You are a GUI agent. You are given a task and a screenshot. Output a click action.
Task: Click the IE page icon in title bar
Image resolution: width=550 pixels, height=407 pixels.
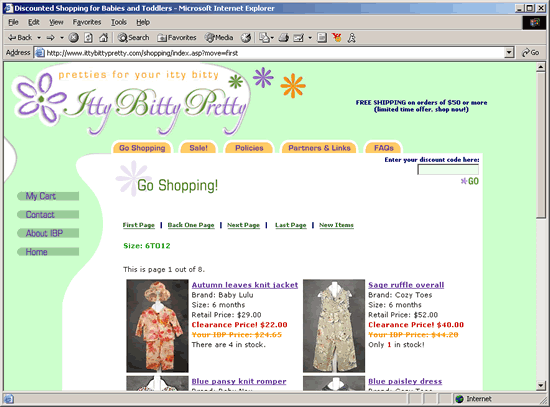coord(8,8)
